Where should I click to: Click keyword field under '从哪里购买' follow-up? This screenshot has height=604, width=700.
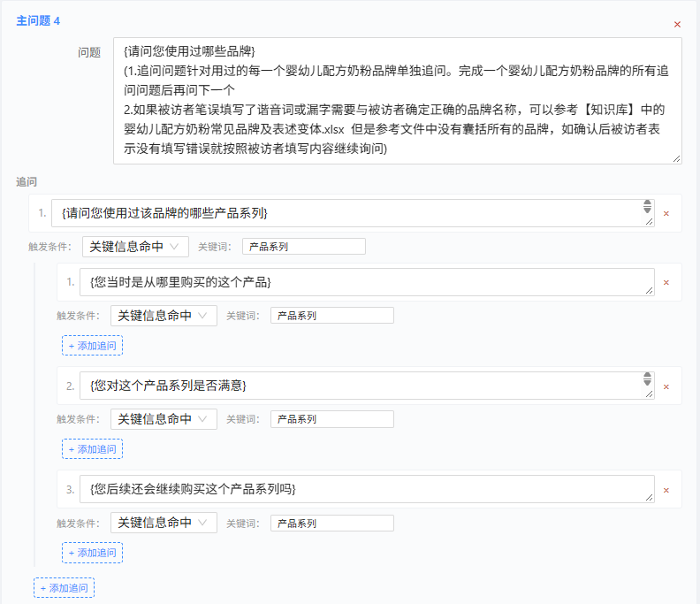point(332,316)
